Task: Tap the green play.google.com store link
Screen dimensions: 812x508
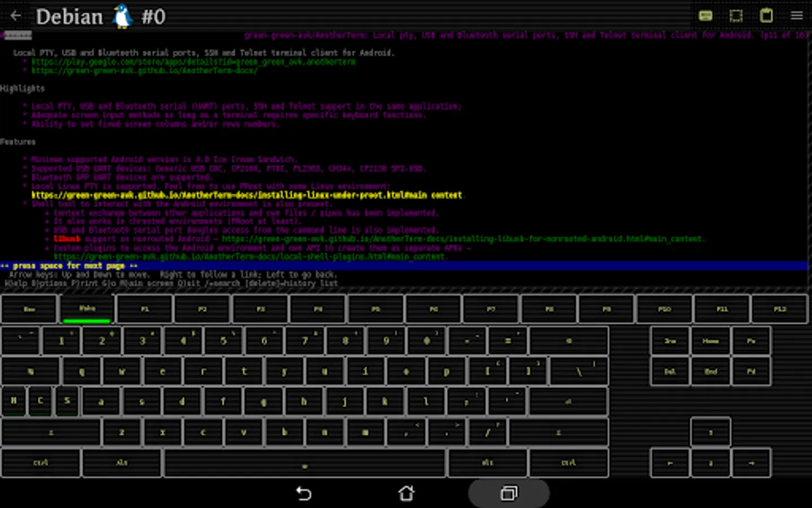Action: click(x=193, y=62)
